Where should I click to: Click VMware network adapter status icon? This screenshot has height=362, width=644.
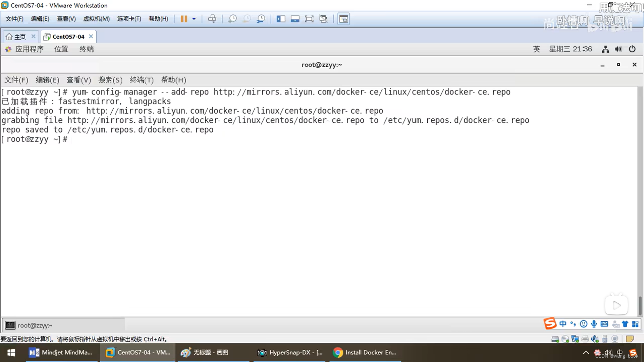click(575, 339)
